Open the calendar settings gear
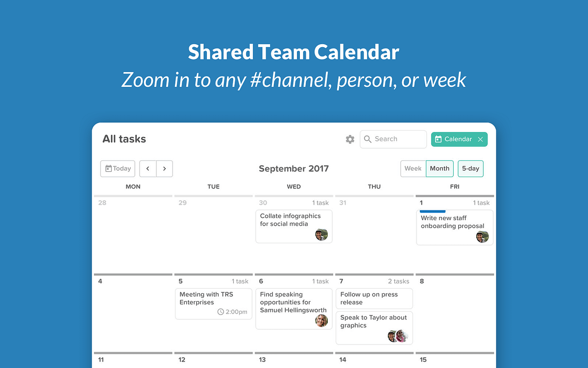The image size is (588, 368). pos(350,139)
